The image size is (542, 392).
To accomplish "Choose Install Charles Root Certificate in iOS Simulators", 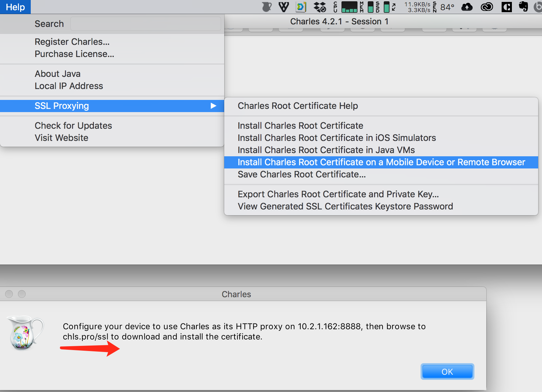I will click(337, 138).
